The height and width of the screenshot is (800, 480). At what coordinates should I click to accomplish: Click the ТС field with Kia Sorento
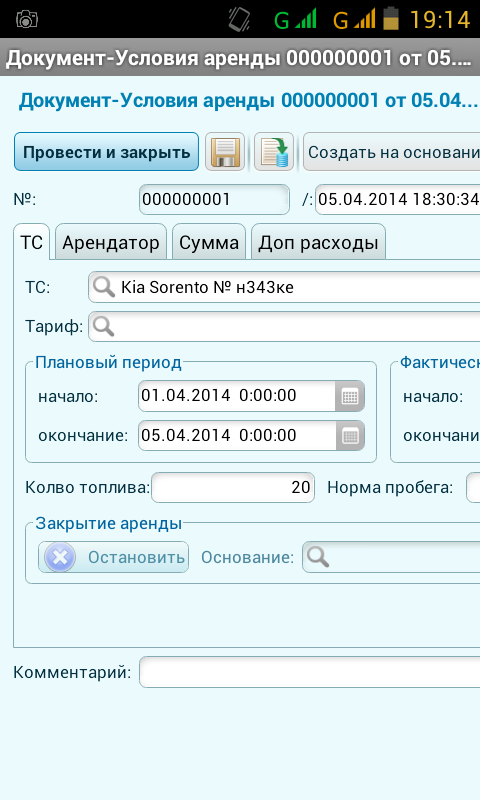(284, 287)
